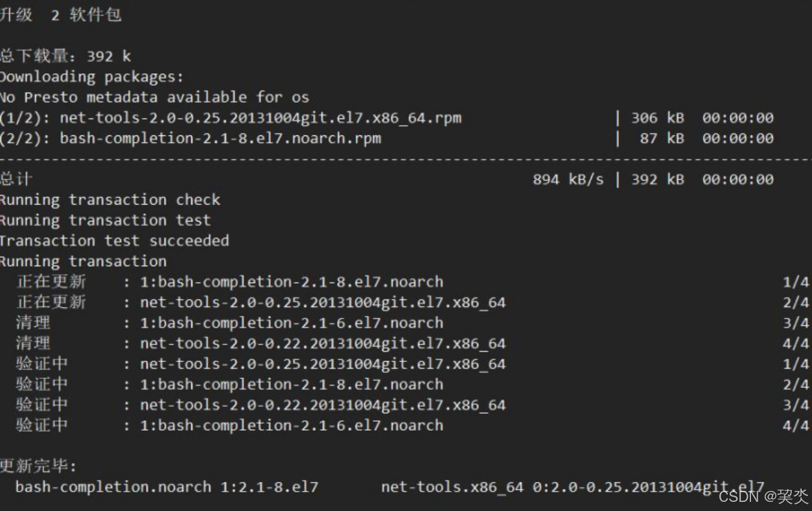Click the "306 kB" download size
This screenshot has height=511, width=812.
pyautogui.click(x=657, y=119)
